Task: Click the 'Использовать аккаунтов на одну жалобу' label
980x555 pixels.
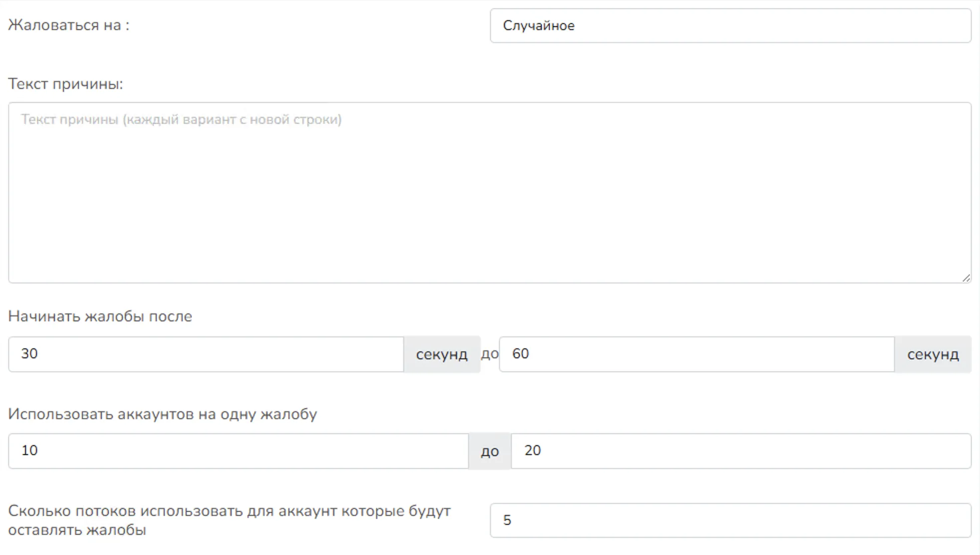Action: (x=162, y=414)
